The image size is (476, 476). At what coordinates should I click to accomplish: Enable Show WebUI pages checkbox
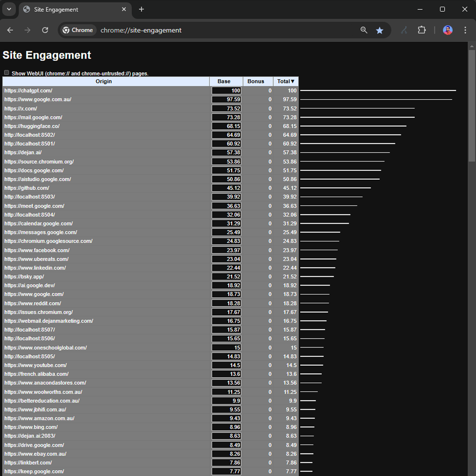tap(6, 72)
